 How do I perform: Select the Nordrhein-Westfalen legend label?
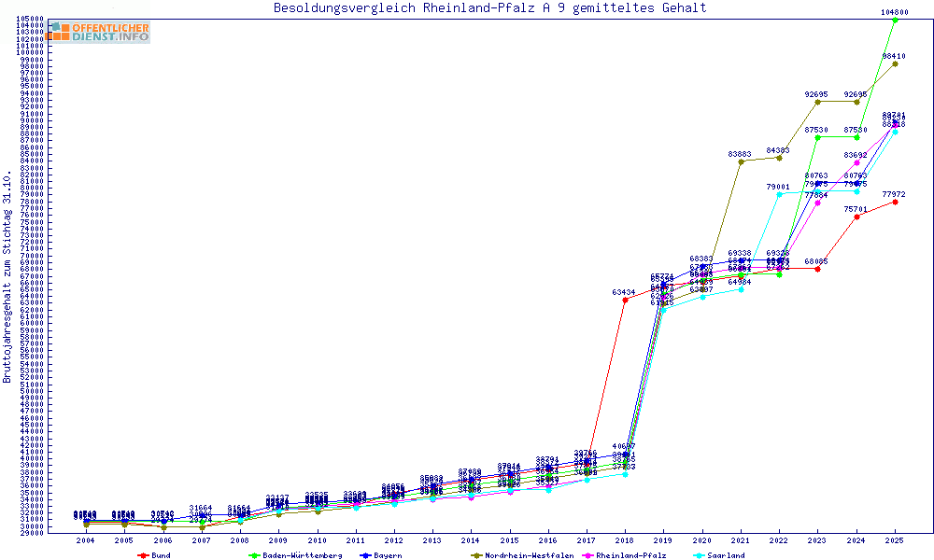tap(529, 555)
